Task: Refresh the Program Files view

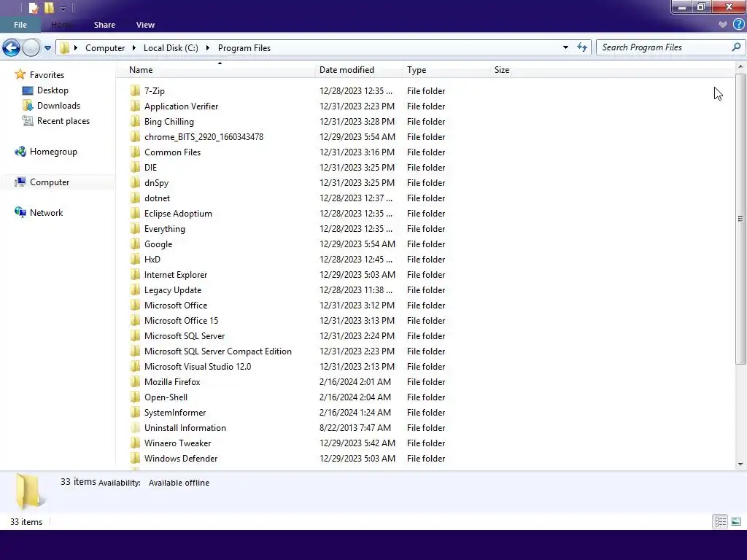Action: pos(581,47)
